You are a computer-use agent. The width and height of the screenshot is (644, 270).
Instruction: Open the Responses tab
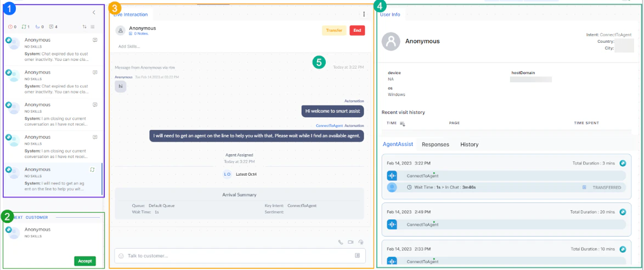click(436, 145)
